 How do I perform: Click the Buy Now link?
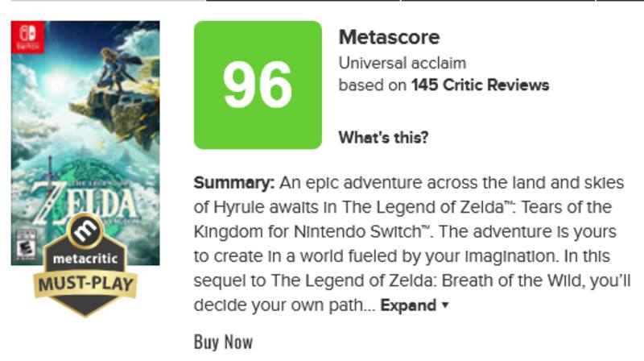223,342
